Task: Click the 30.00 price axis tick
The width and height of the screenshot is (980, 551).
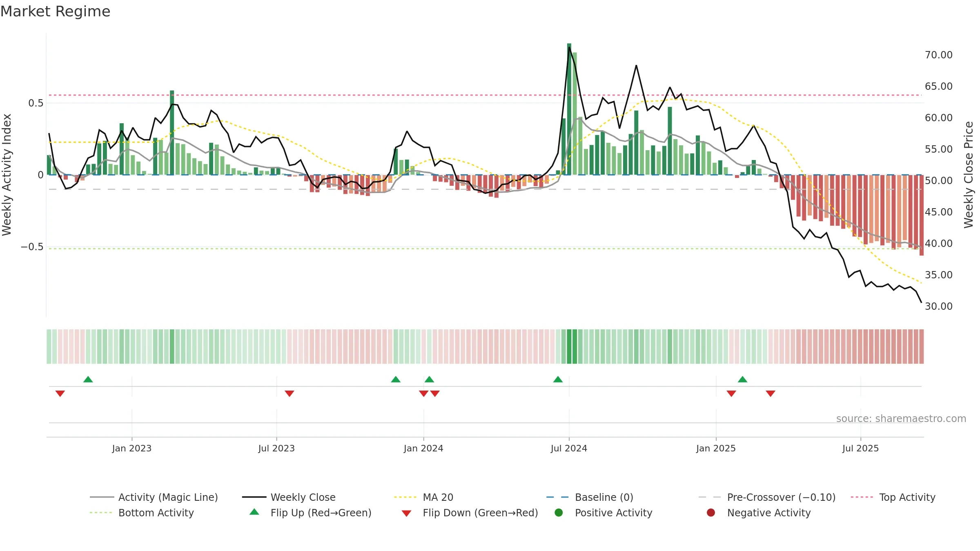Action: click(x=939, y=306)
